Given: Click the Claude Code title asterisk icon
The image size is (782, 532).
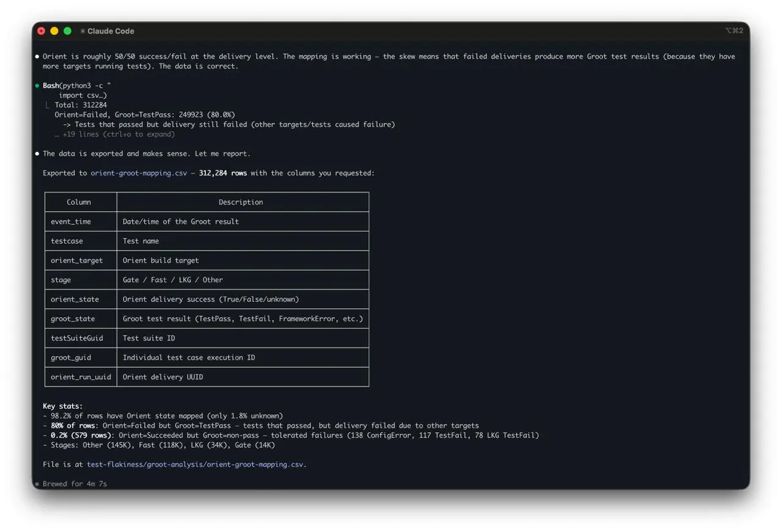Looking at the screenshot, I should (x=82, y=31).
